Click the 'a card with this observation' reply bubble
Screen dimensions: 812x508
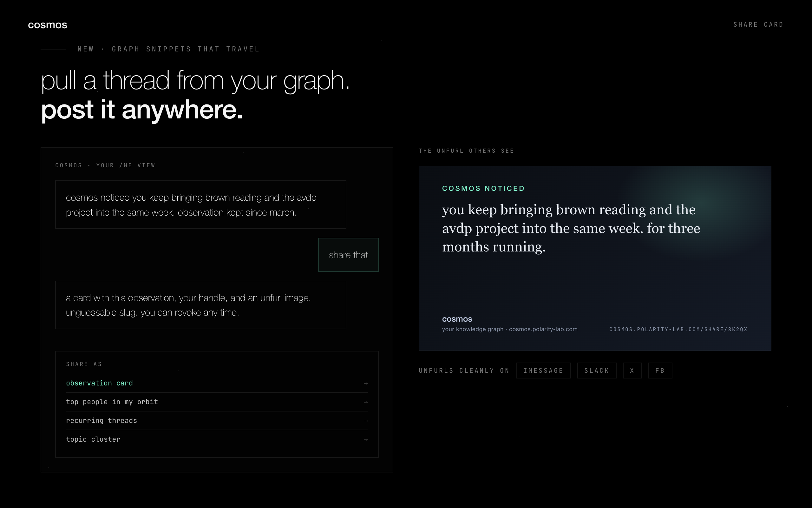pos(201,305)
